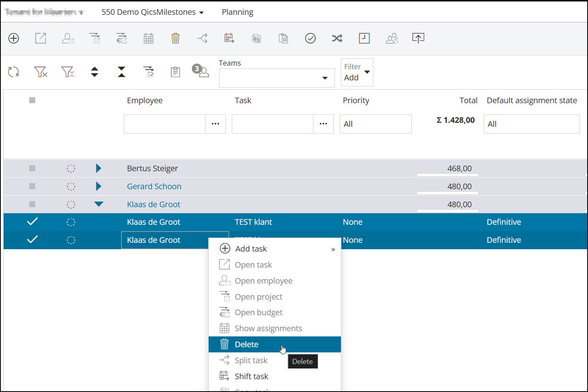Image resolution: width=588 pixels, height=392 pixels.
Task: Click the Employee column header
Action: 145,100
